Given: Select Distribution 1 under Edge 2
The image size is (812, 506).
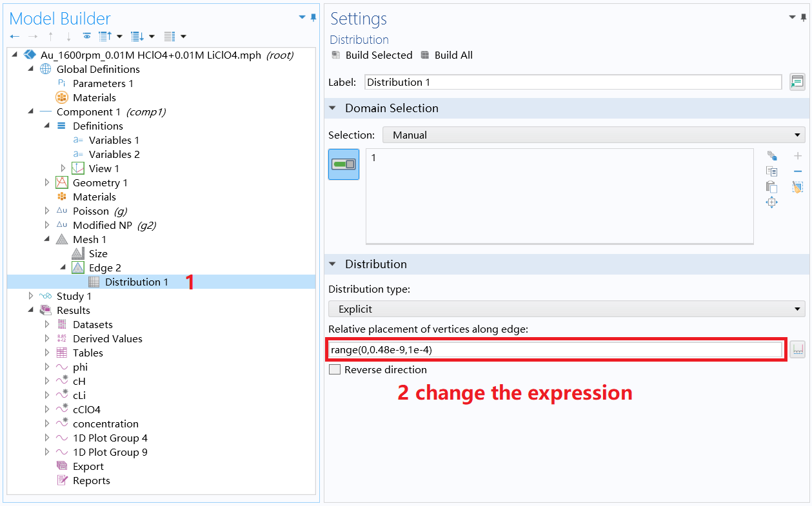Looking at the screenshot, I should 137,282.
